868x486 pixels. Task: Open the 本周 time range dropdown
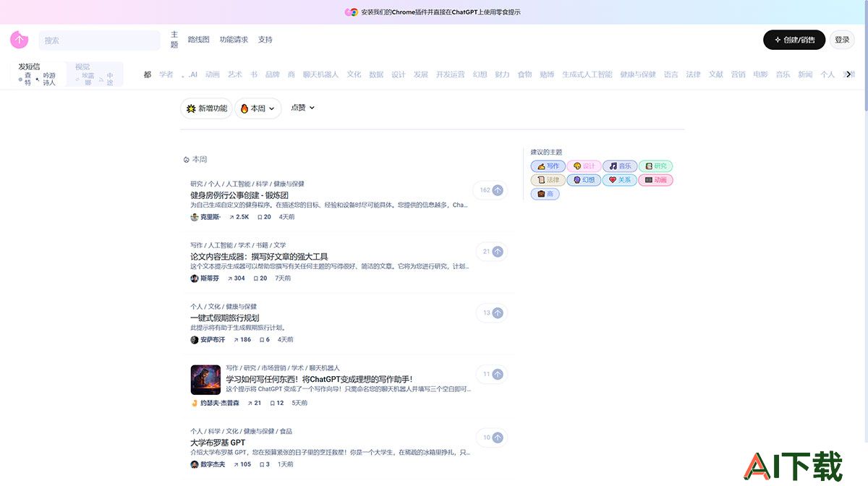tap(258, 108)
